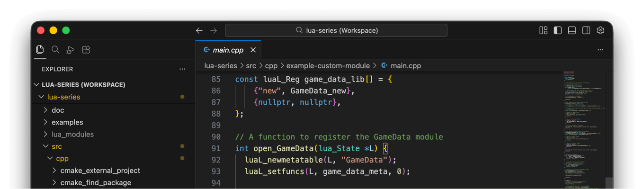The width and height of the screenshot is (644, 189).
Task: Open the Explorer view in activity bar
Action: 40,50
